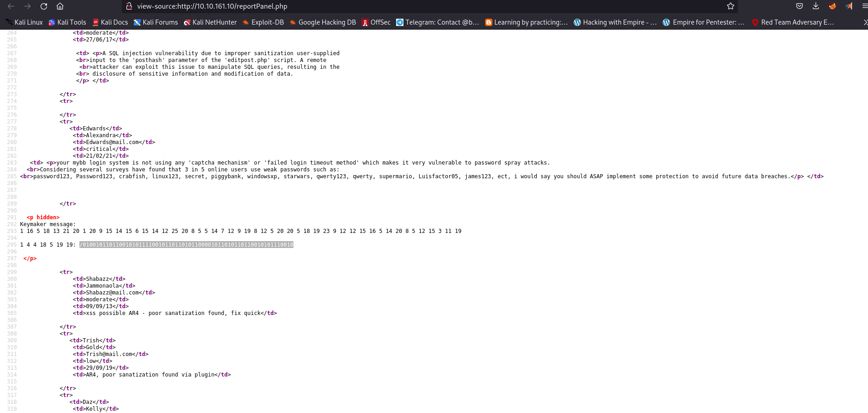Bookmark this page with the star icon
The width and height of the screenshot is (868, 413).
tap(731, 6)
